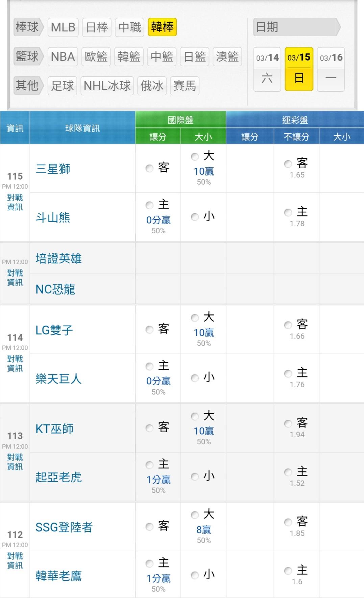
Task: Select 客 1.66 moneyline for LG雙子
Action: [288, 325]
